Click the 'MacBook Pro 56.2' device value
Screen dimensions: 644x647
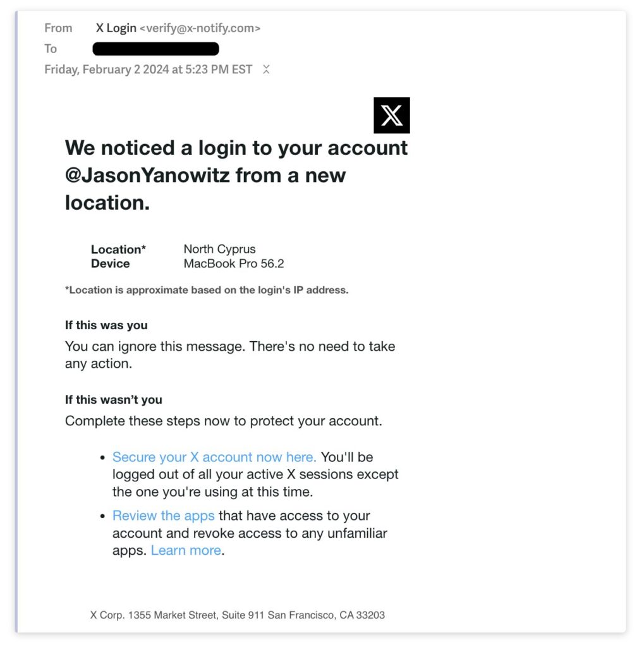pos(234,263)
